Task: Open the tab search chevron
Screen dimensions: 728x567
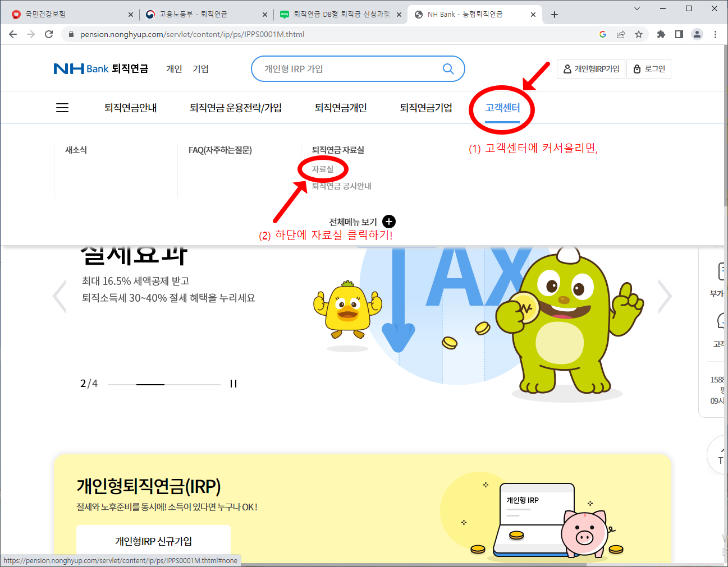Action: point(637,8)
